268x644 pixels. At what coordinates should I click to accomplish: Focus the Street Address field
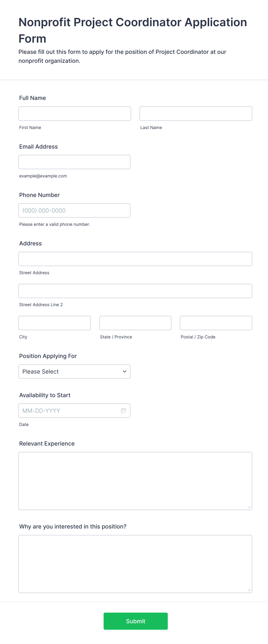135,259
